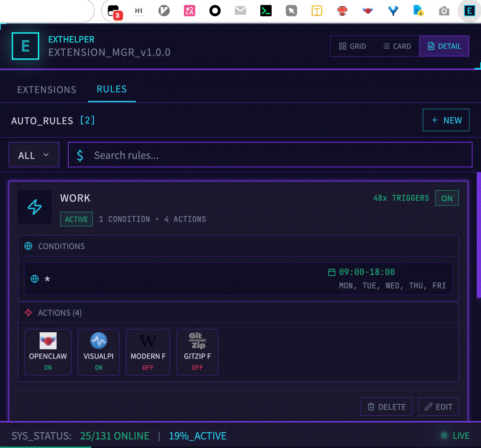This screenshot has height=448, width=481.
Task: Click the gray mail envelope extension
Action: point(240,11)
